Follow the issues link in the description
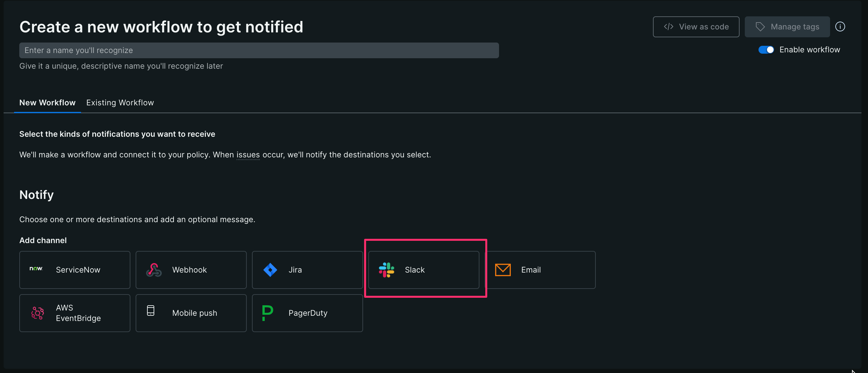This screenshot has height=373, width=868. tap(248, 154)
